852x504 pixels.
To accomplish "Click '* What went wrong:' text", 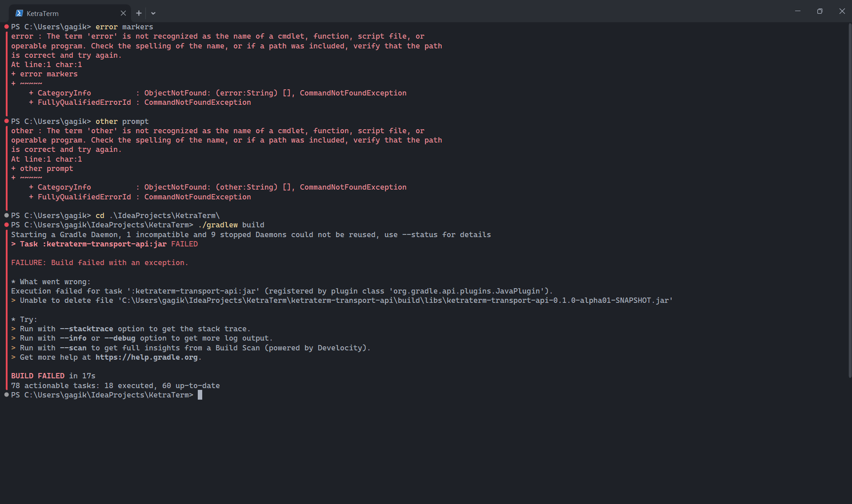I will (x=51, y=282).
